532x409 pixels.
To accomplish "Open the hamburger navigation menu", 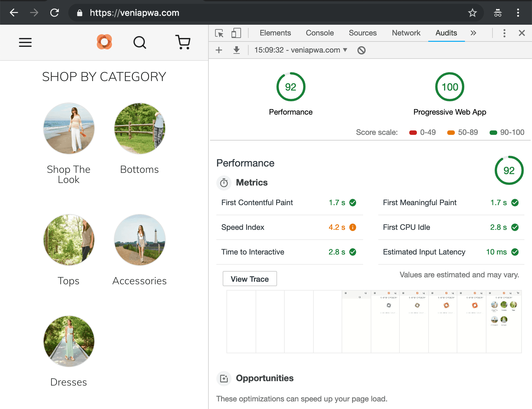I will 25,42.
